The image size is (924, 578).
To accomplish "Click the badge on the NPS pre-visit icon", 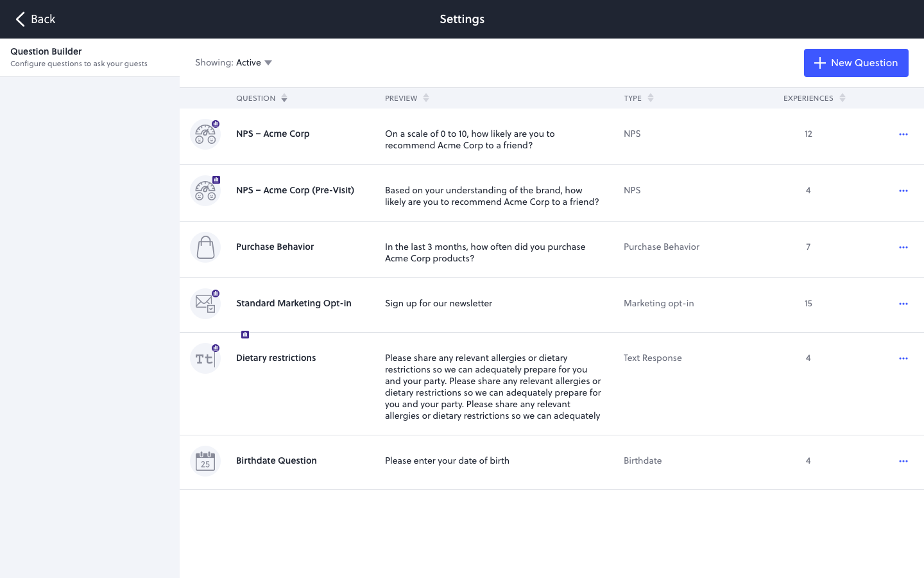I will tap(216, 180).
